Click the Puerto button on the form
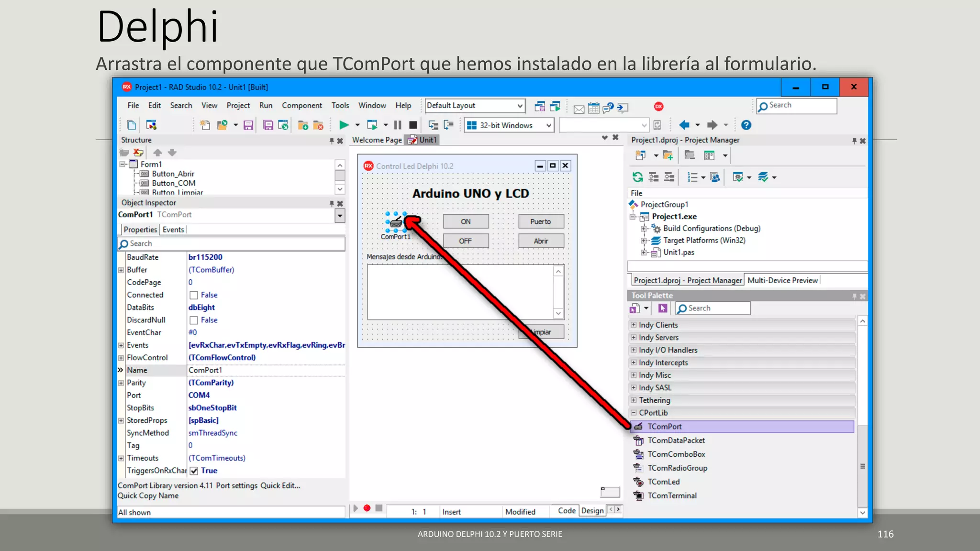 541,222
